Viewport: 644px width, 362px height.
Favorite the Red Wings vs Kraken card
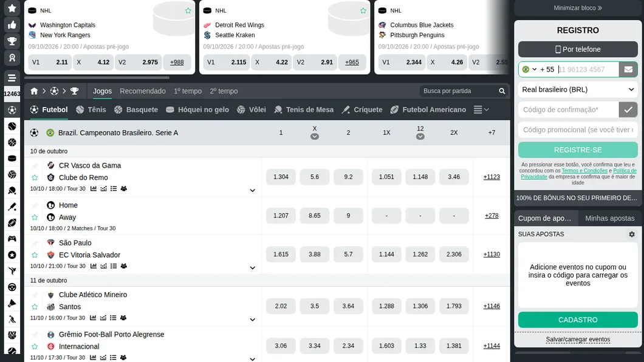point(363,11)
